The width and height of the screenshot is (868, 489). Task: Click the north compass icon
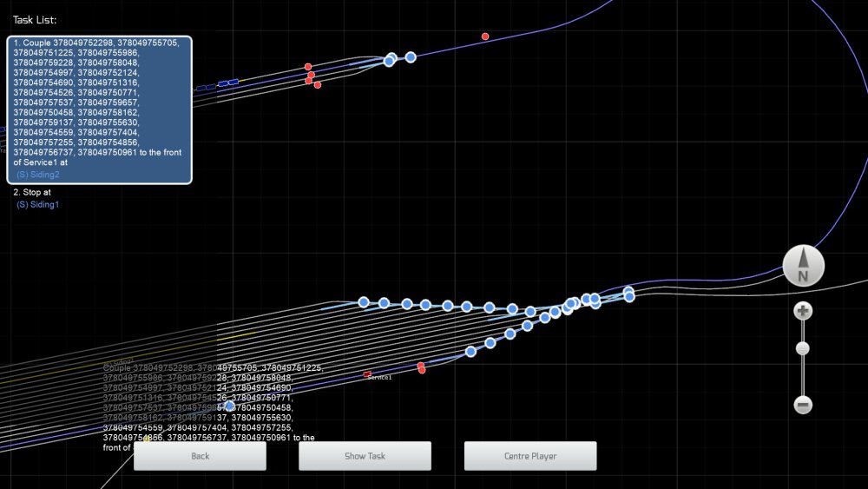tap(803, 266)
